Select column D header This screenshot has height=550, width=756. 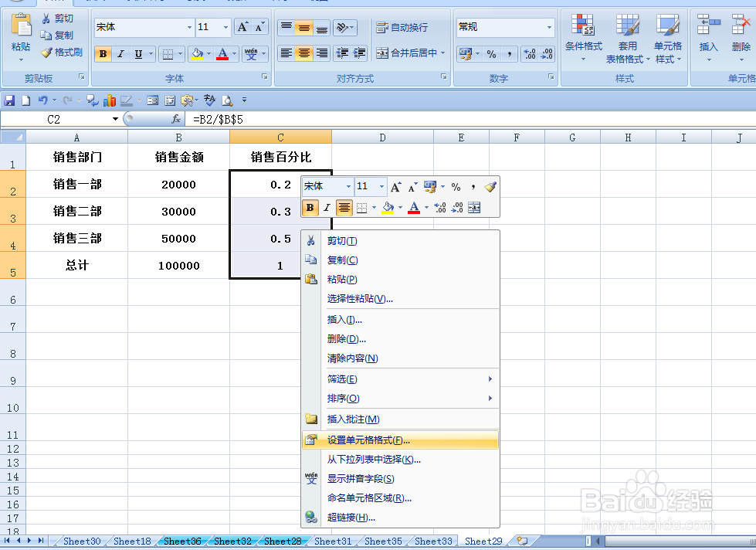click(x=382, y=137)
